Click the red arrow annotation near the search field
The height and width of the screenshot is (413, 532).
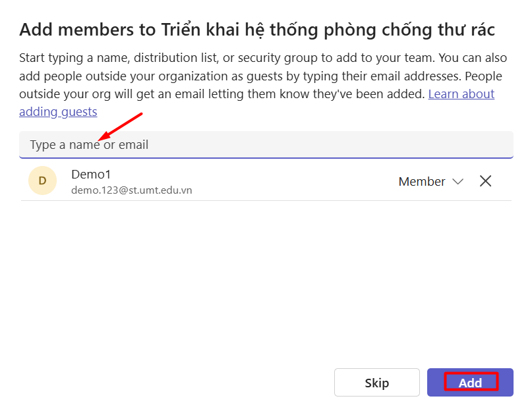[x=121, y=126]
